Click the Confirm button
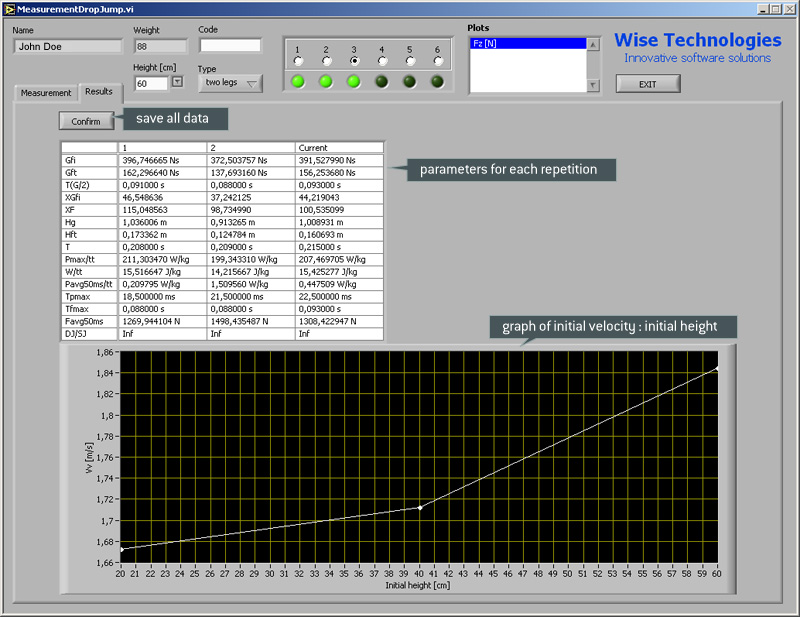The width and height of the screenshot is (800, 617). tap(86, 121)
